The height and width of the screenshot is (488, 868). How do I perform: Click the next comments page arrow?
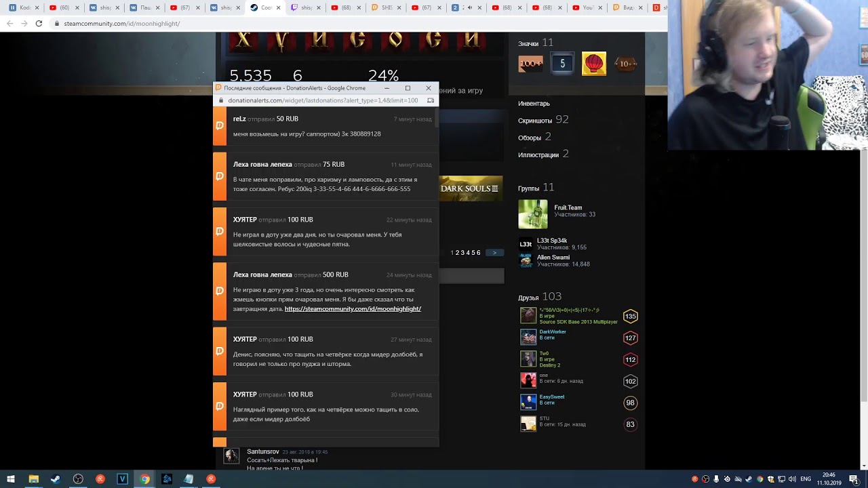click(494, 253)
